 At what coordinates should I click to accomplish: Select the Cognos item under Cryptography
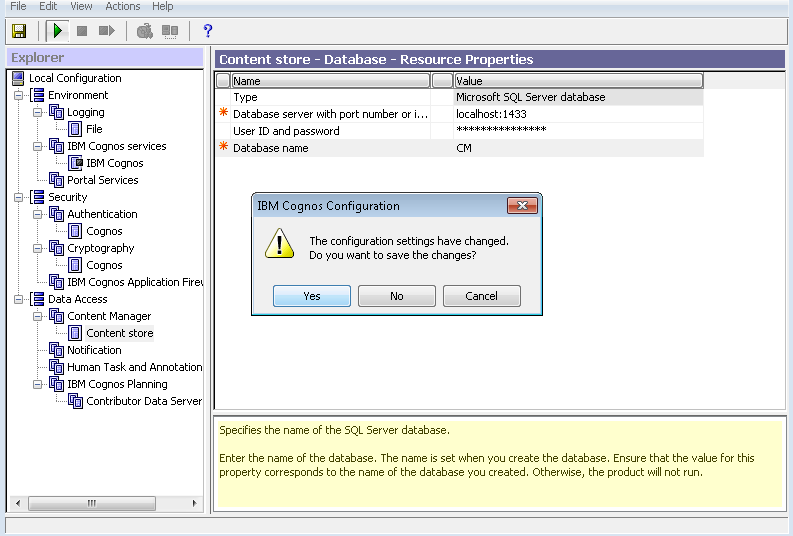coord(104,265)
